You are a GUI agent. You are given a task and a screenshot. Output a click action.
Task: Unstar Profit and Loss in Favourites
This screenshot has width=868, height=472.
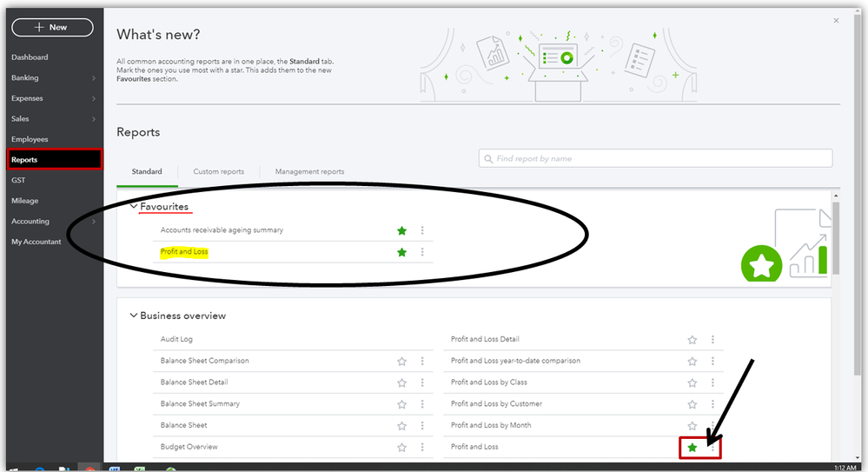point(402,252)
